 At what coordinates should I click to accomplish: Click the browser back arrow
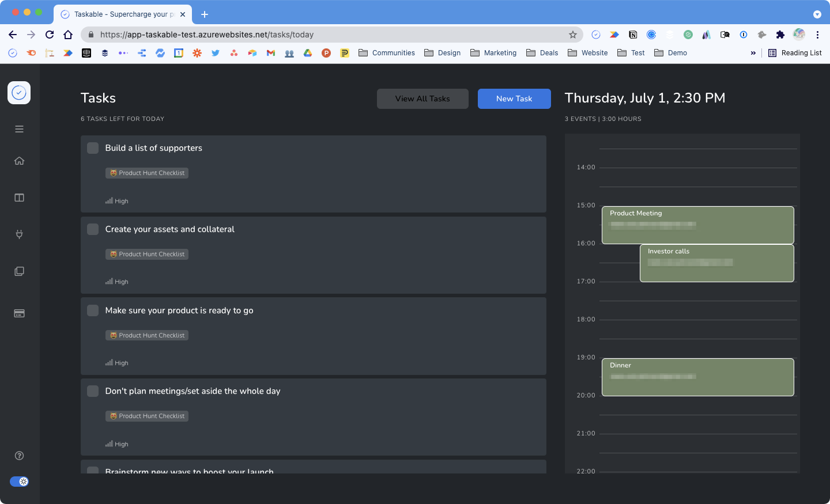coord(13,35)
